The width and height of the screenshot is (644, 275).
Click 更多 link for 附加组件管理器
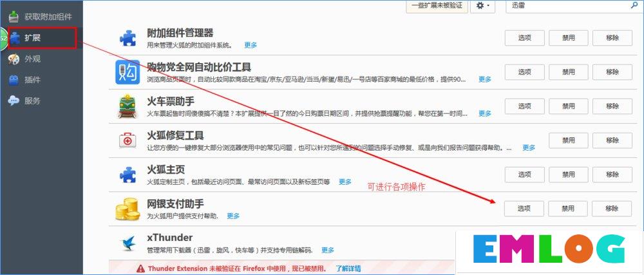251,45
